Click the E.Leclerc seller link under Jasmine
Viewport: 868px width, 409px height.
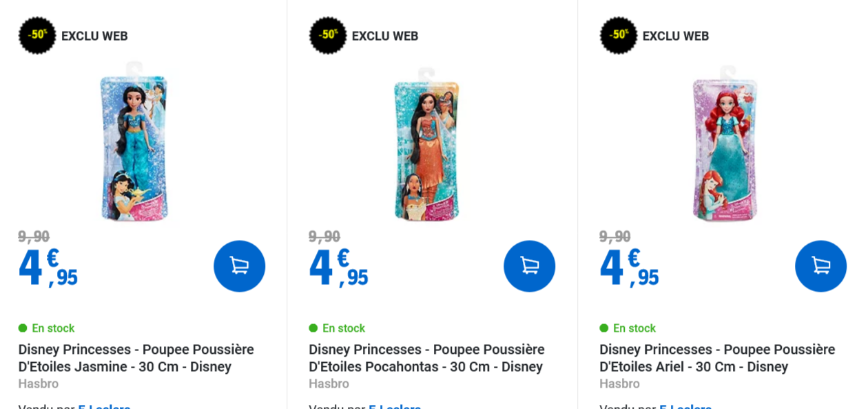(x=104, y=406)
